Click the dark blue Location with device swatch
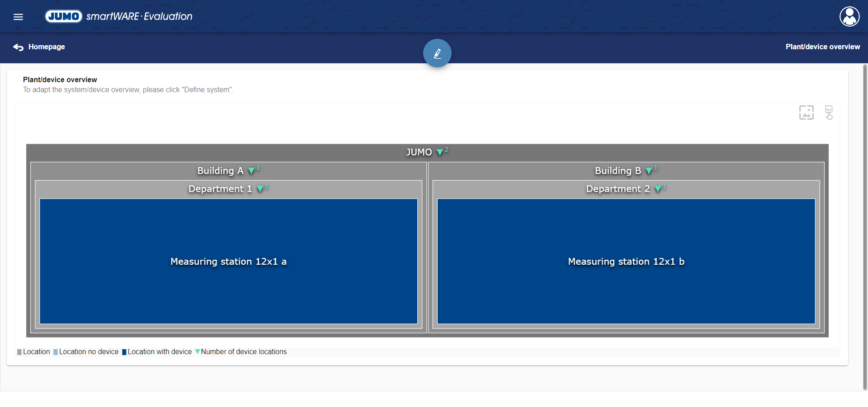 coord(124,352)
